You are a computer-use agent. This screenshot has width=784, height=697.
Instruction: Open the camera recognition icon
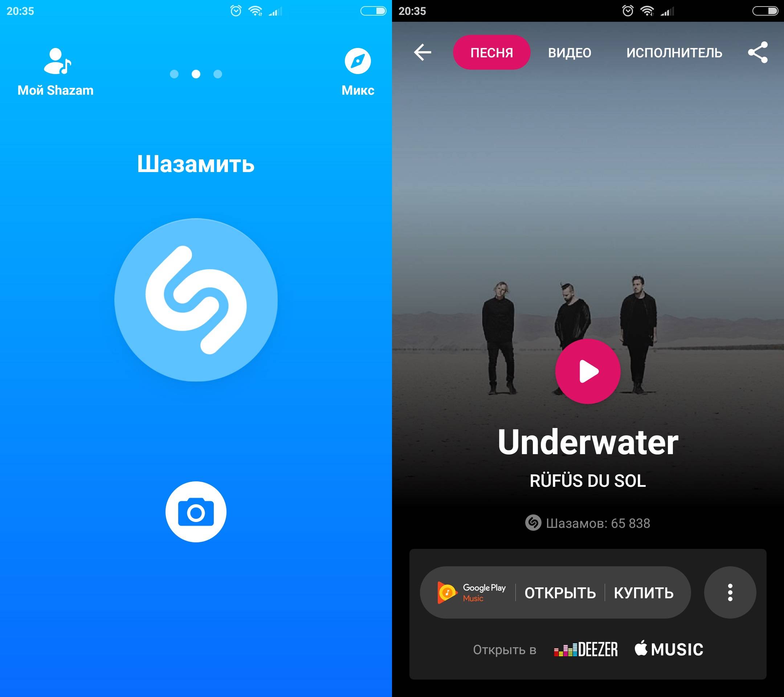coord(196,509)
